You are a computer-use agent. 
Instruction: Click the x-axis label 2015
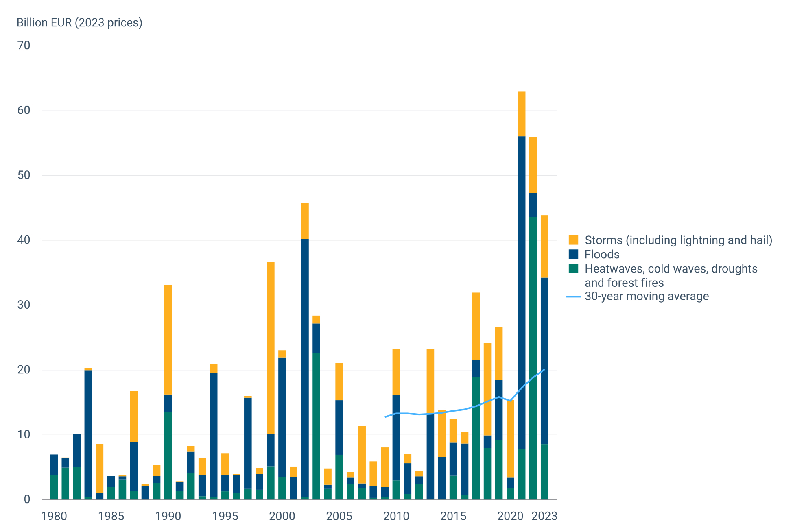click(x=453, y=516)
